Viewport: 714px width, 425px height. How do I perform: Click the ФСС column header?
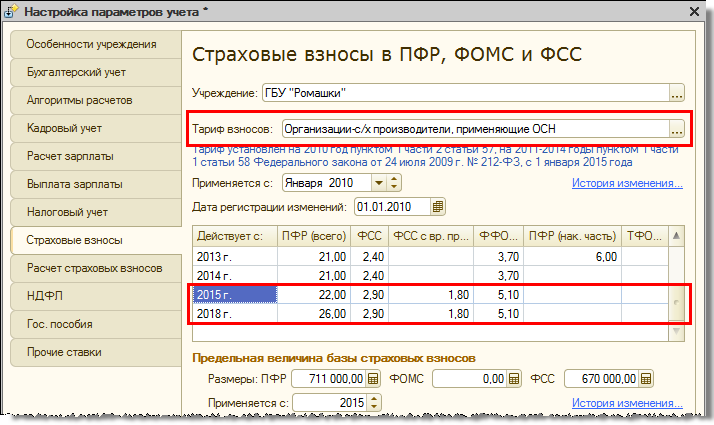tap(369, 236)
